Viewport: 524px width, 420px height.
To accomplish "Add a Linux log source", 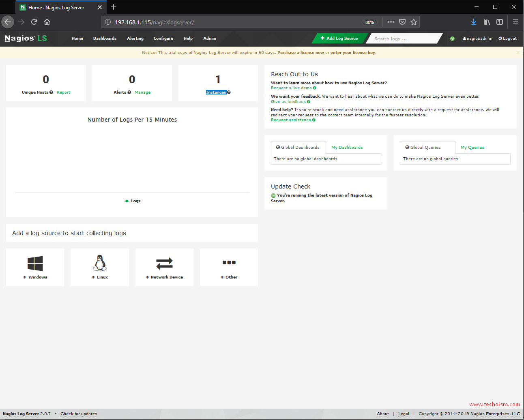I will click(x=100, y=267).
